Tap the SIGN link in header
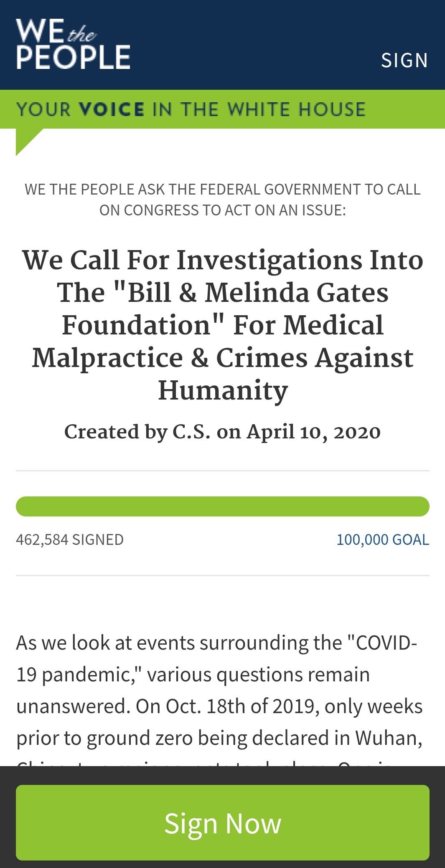The height and width of the screenshot is (868, 445). (404, 60)
